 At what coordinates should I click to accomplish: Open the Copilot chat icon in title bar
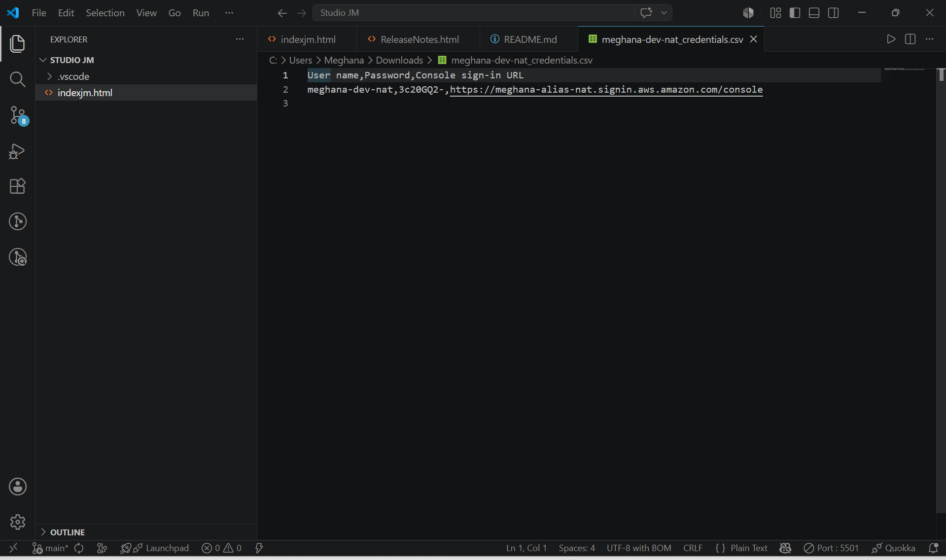point(646,13)
